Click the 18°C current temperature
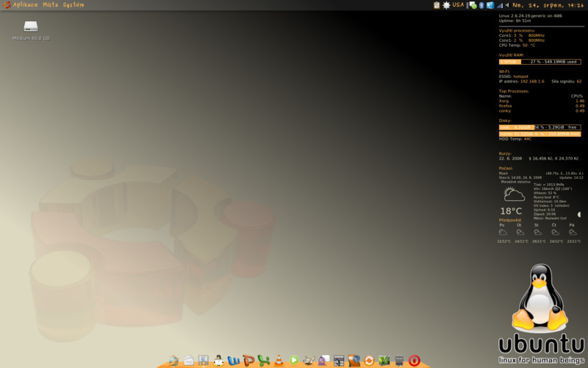Image resolution: width=588 pixels, height=368 pixels. (x=511, y=211)
